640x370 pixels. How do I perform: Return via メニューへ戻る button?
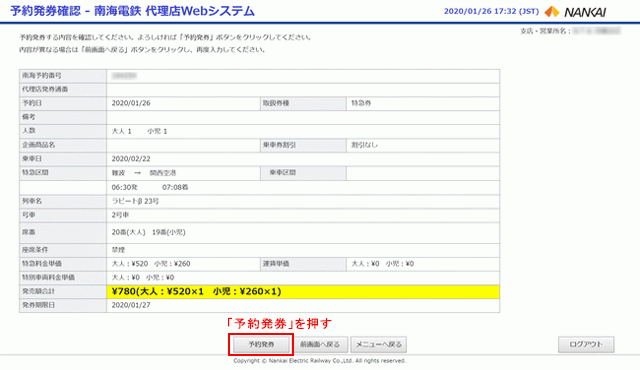pos(379,344)
